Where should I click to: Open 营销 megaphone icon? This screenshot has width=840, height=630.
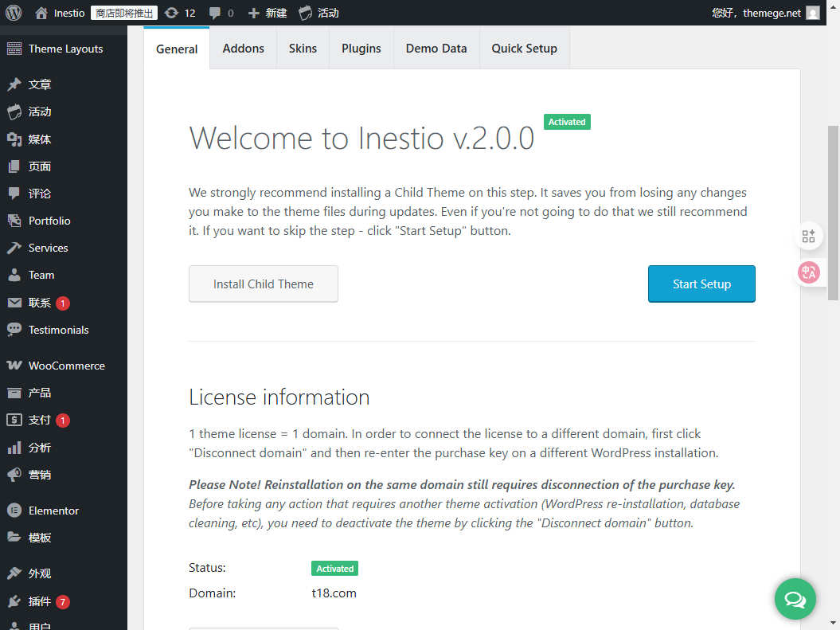(x=14, y=475)
